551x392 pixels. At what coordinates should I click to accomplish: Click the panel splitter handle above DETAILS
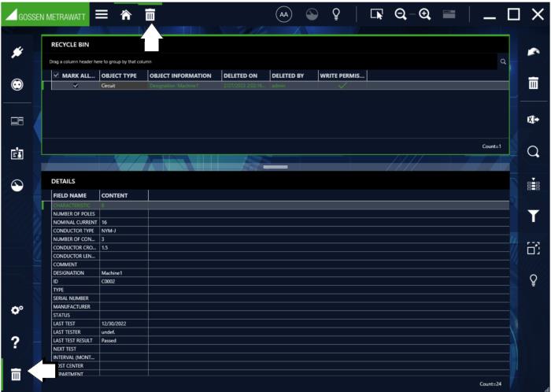275,167
